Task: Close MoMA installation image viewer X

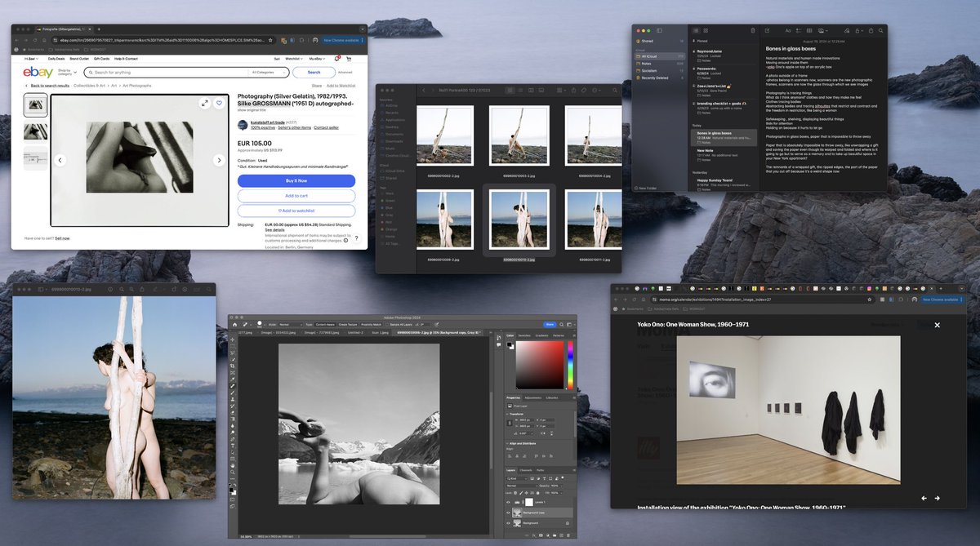Action: click(938, 325)
